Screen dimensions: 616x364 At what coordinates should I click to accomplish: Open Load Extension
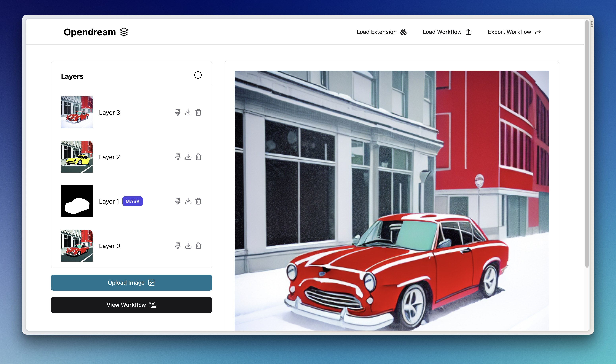click(381, 32)
